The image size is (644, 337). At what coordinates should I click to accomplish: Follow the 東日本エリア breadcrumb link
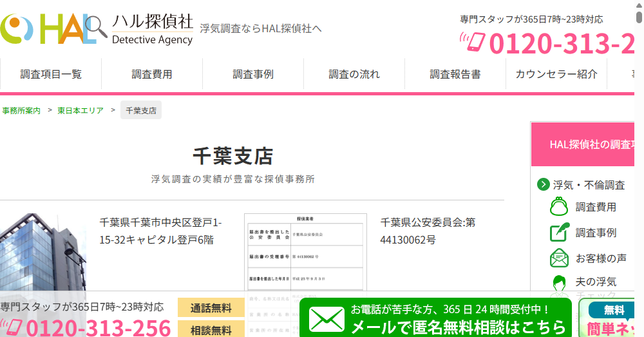(80, 111)
